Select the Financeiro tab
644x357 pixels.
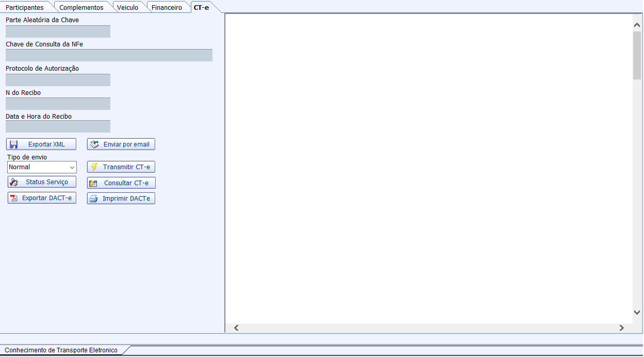coord(167,8)
